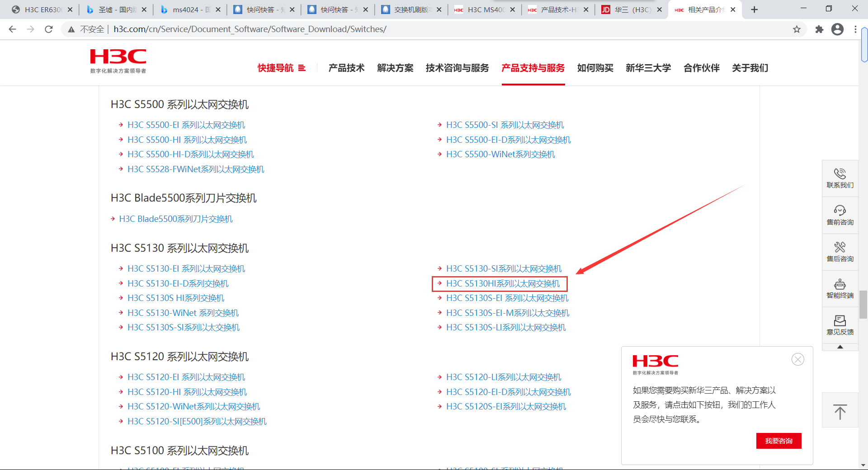Open H3C S5120-WiNet系列以太网交换机 link
868x470 pixels.
194,407
